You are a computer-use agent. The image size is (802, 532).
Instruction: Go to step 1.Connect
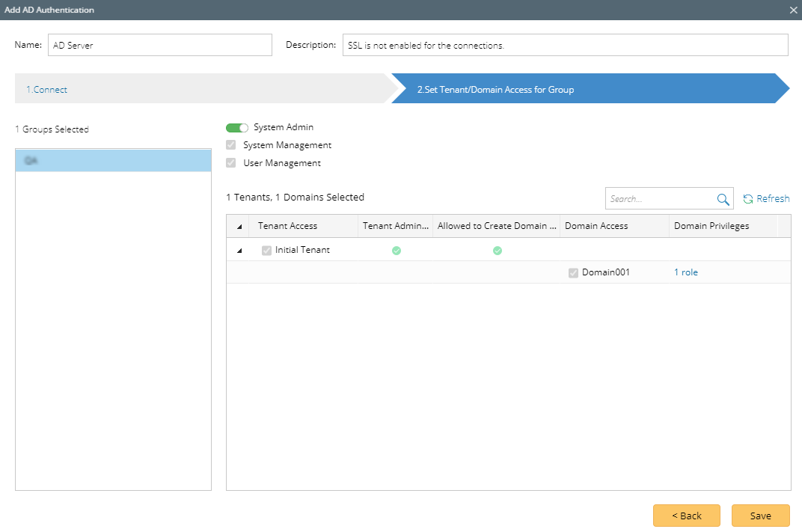[47, 90]
